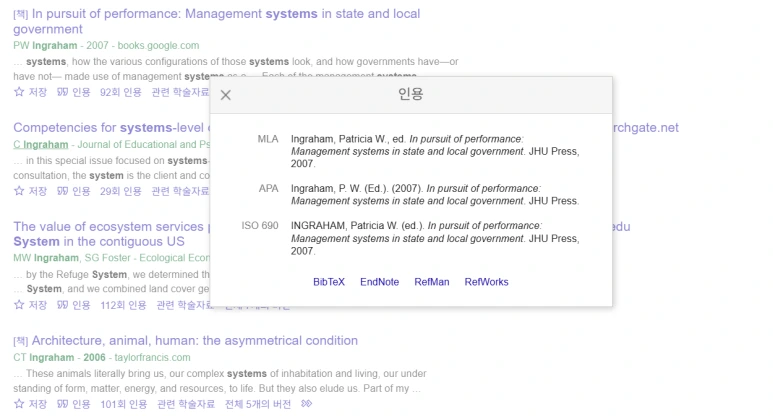
Task: Close the 인용 citation dialog
Action: pos(225,95)
